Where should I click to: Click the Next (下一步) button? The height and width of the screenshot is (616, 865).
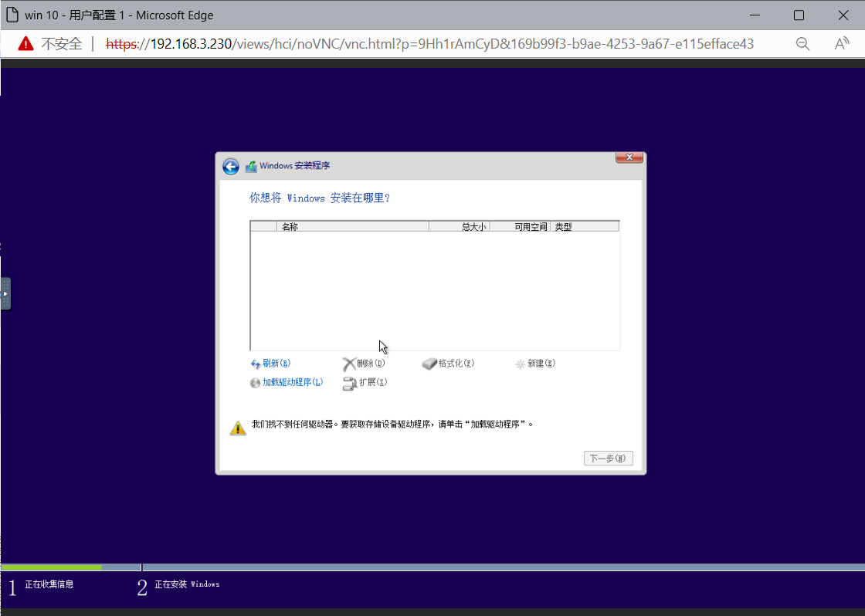point(608,459)
